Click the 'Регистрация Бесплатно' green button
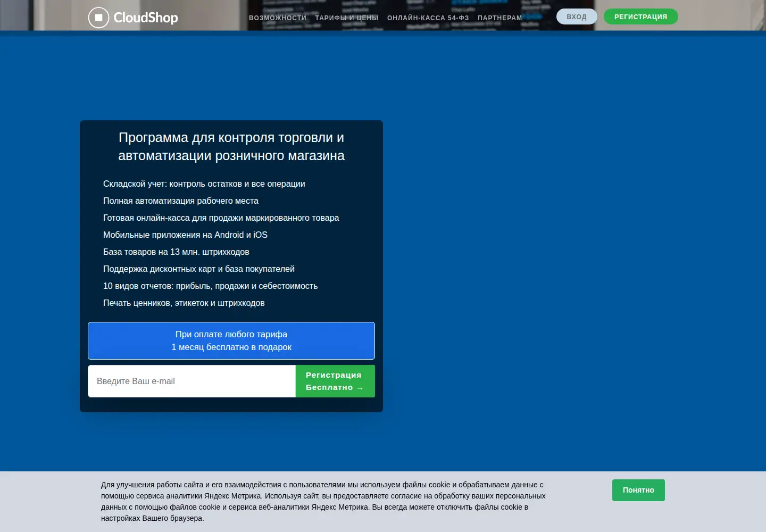The height and width of the screenshot is (532, 766). [x=335, y=381]
